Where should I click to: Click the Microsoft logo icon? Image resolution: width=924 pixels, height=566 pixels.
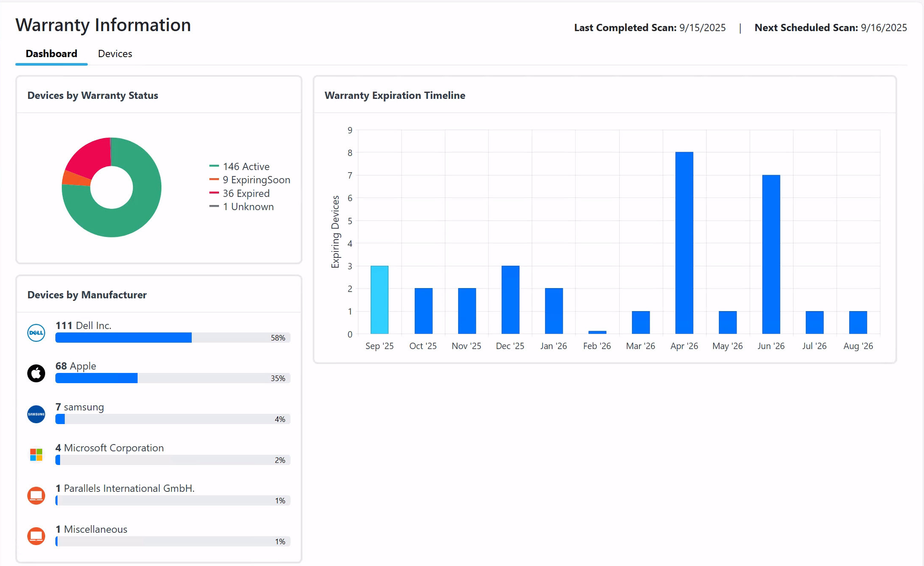[x=36, y=455]
